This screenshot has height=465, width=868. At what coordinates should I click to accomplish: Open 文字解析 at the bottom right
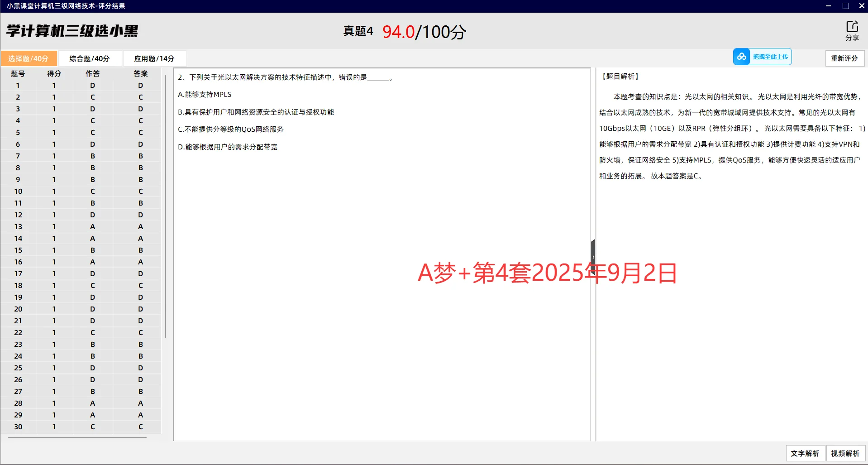click(805, 453)
